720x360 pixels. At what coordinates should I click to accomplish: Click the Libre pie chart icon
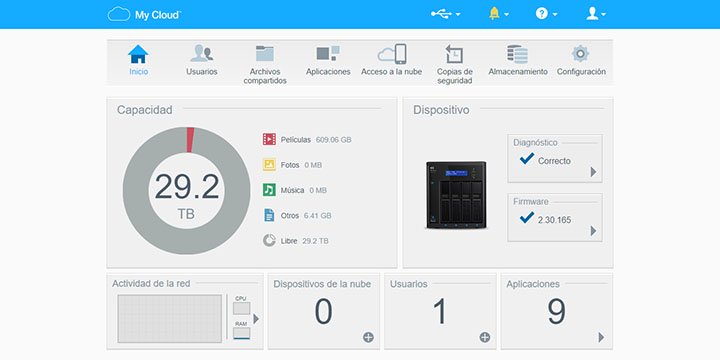coord(269,240)
